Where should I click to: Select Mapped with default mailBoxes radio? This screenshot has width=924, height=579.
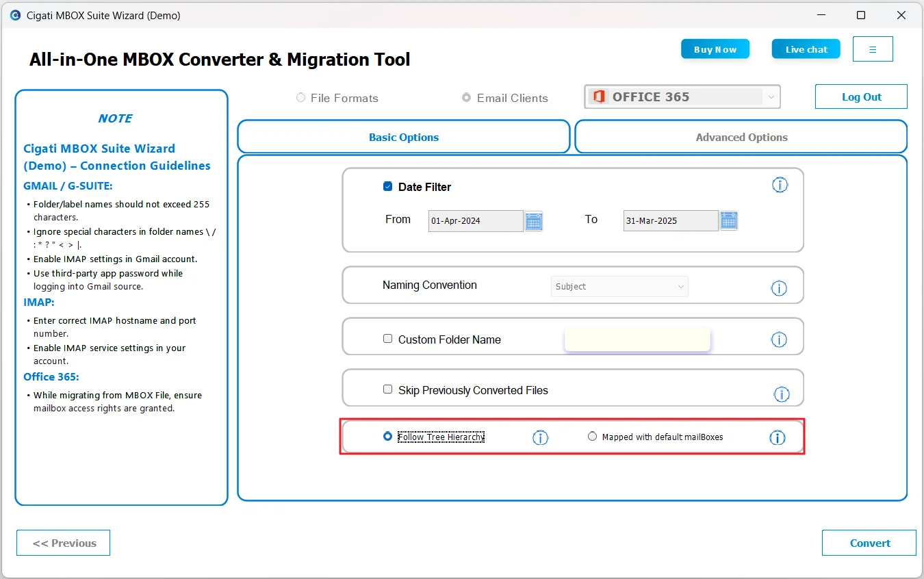tap(593, 437)
